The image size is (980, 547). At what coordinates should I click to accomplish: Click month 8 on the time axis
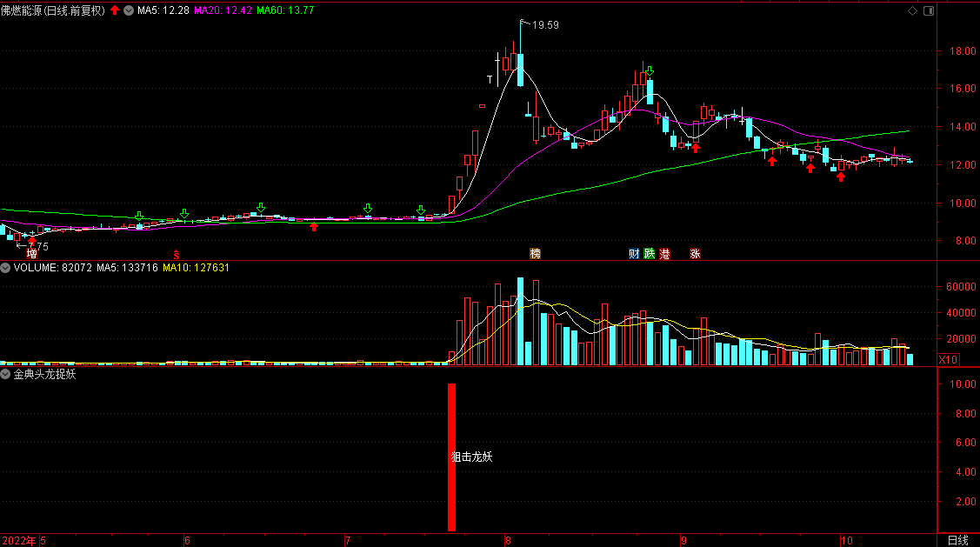[508, 541]
